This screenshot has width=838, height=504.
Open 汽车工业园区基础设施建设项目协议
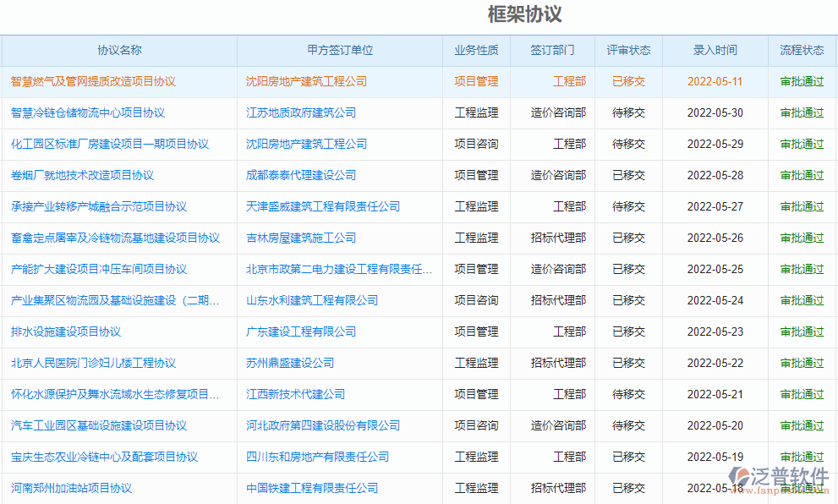pos(99,425)
